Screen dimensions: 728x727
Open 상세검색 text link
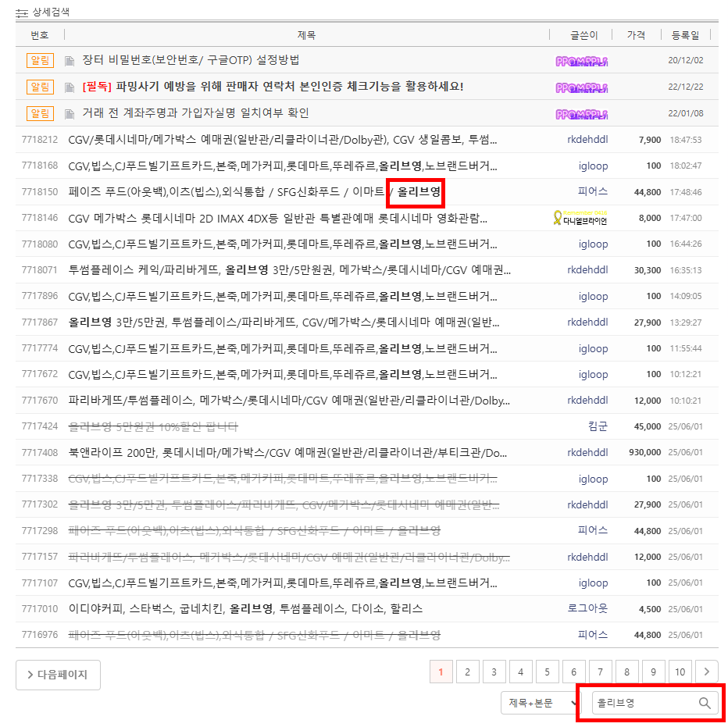click(51, 12)
